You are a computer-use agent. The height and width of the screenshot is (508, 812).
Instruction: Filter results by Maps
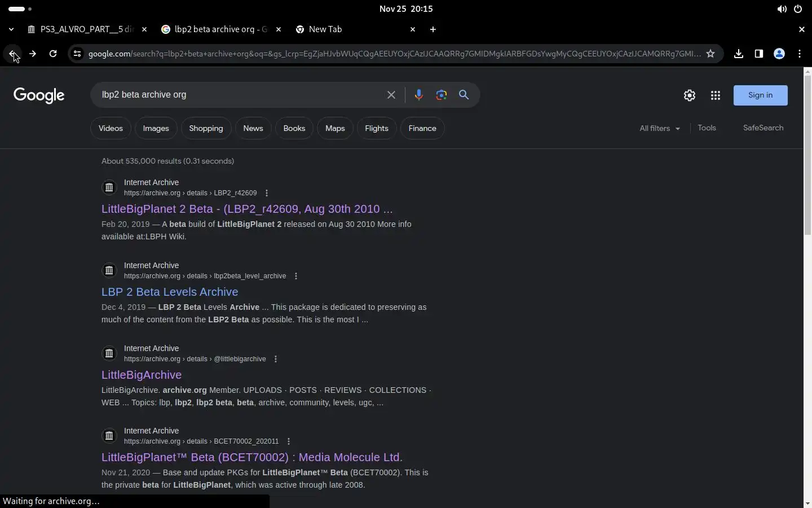(x=335, y=129)
